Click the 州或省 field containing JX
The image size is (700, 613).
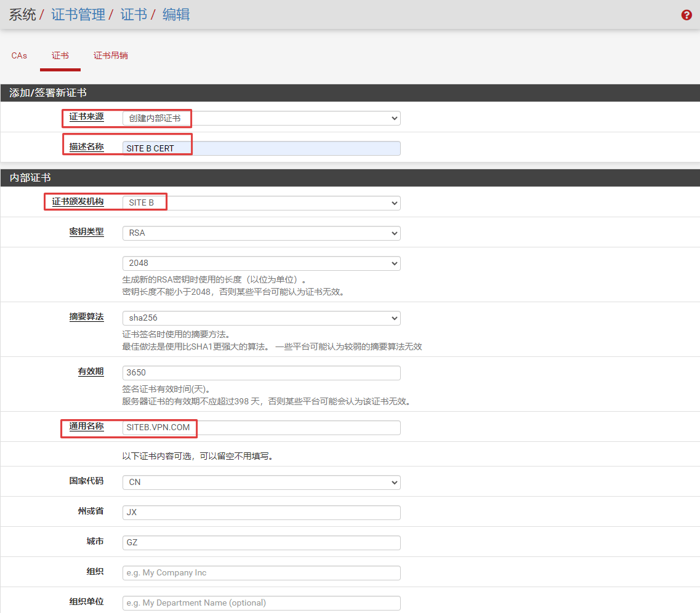pyautogui.click(x=261, y=512)
